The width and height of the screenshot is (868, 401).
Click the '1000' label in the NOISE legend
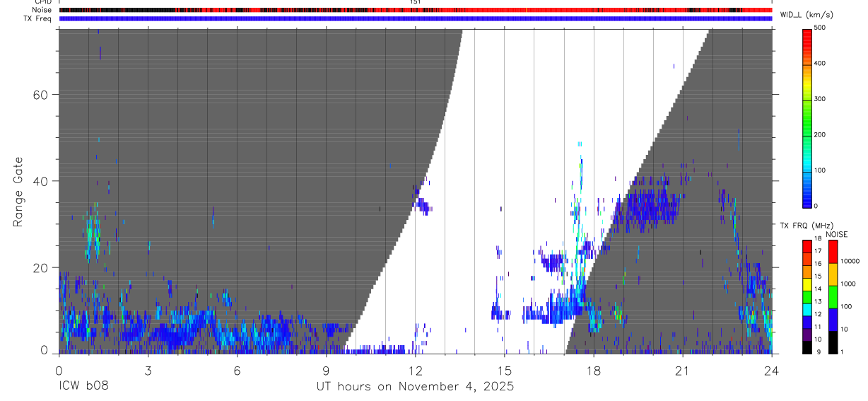click(x=848, y=284)
